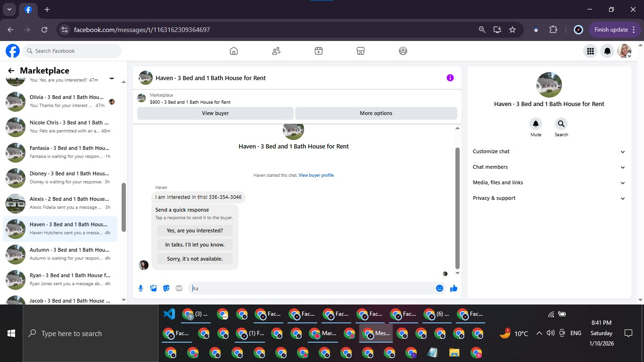Open File Explorer folder on taskbar
644x362 pixels.
(454, 353)
